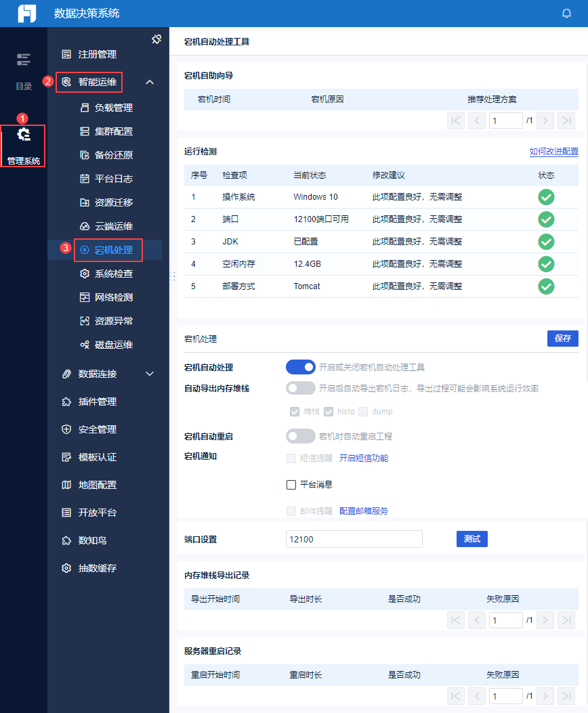Click the 抽数缓存 icon
The width and height of the screenshot is (588, 713).
66,568
